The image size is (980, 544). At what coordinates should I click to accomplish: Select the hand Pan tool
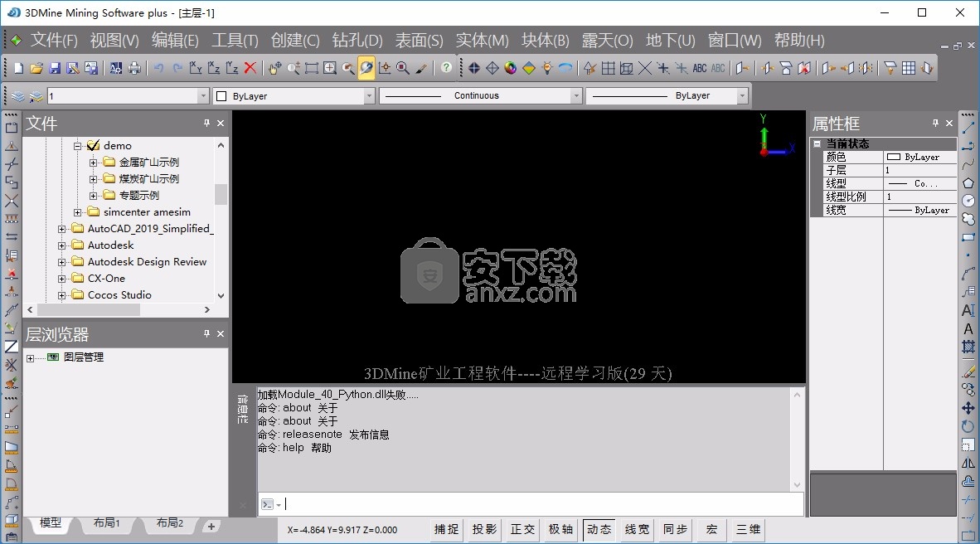point(275,68)
